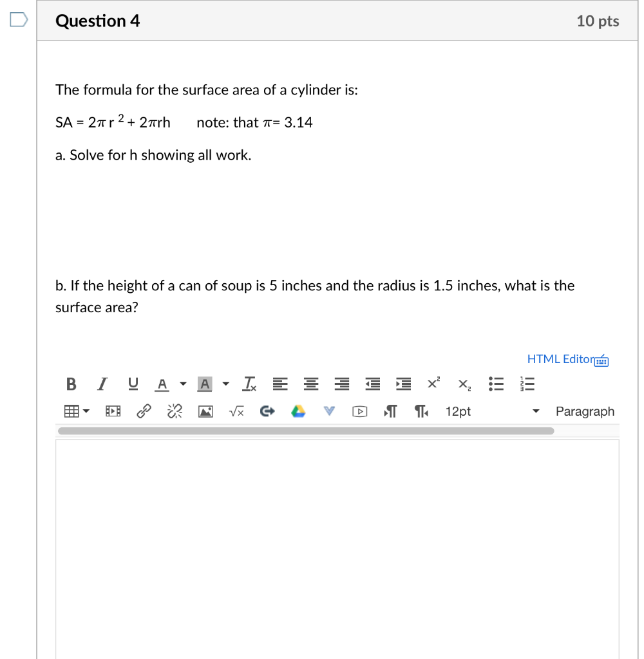The height and width of the screenshot is (659, 644).
Task: Click inside the answer text area
Action: [x=337, y=549]
